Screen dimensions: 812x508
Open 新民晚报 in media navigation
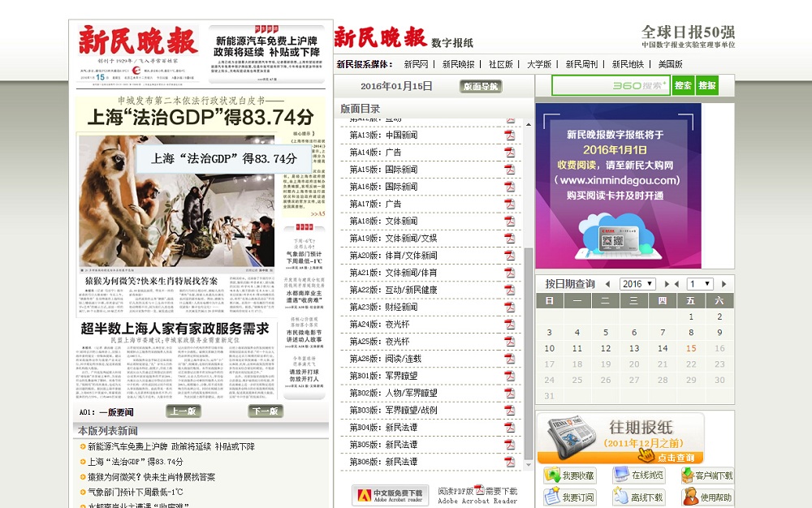tap(458, 64)
